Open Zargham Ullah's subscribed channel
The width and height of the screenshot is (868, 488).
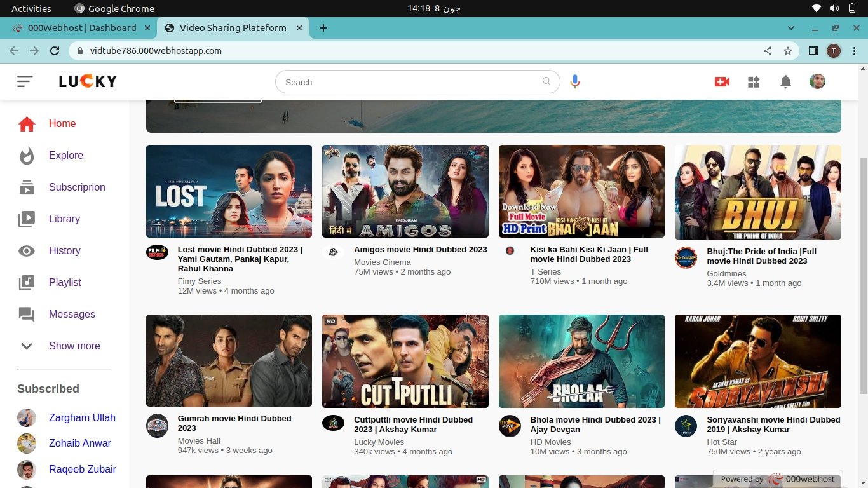[82, 417]
